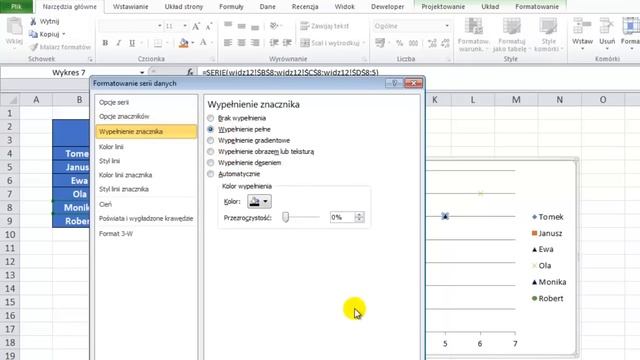Expand the Ogólne number format dropdown
Viewport: 640px width, 360px height.
pos(447,26)
